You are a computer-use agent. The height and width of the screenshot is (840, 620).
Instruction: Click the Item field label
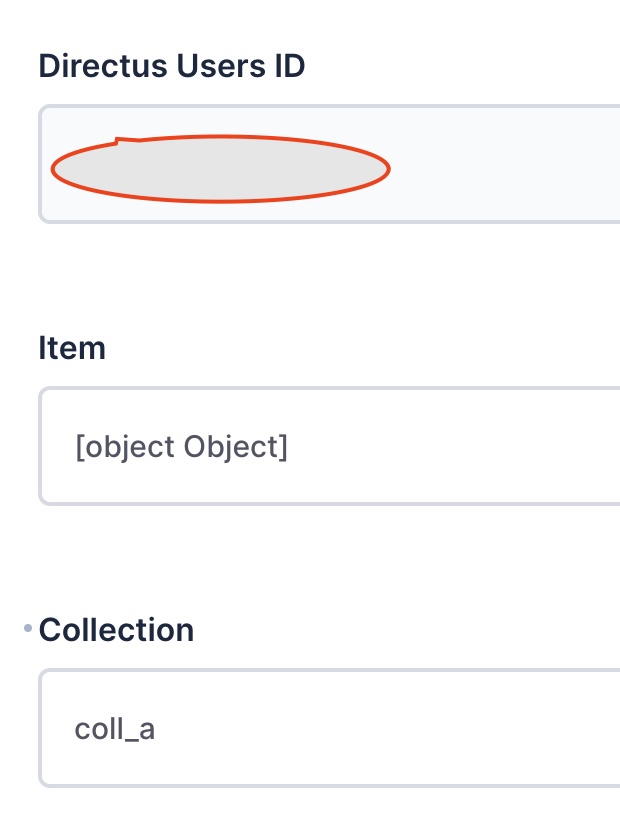[71, 347]
